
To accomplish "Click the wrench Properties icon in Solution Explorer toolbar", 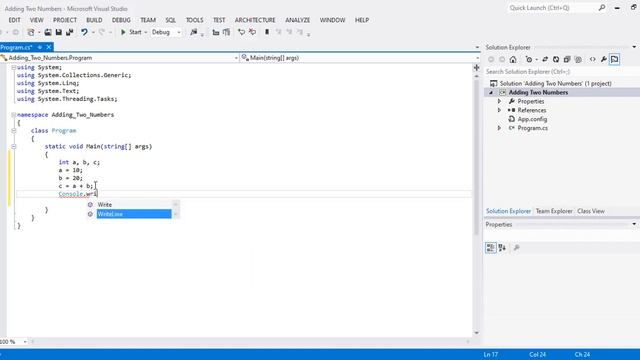I will pos(604,60).
